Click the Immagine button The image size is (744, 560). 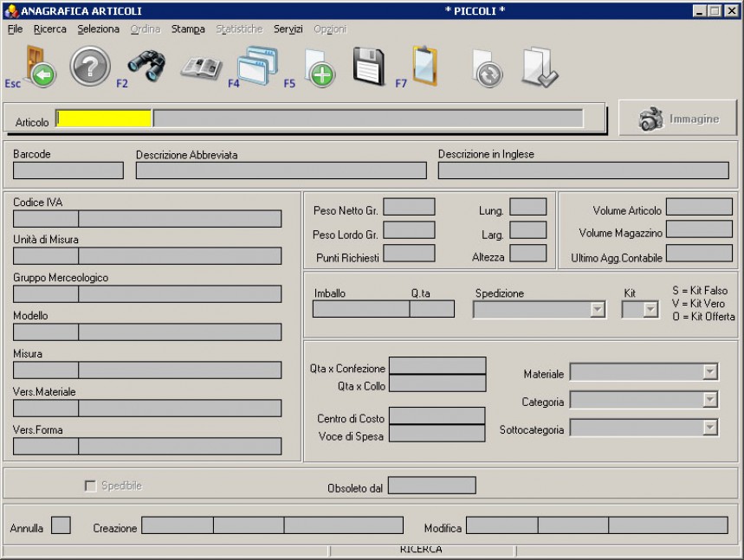(x=678, y=119)
